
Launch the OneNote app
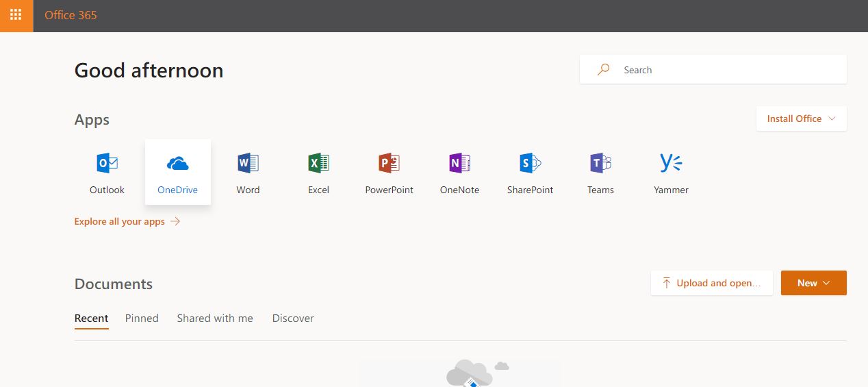(x=459, y=173)
